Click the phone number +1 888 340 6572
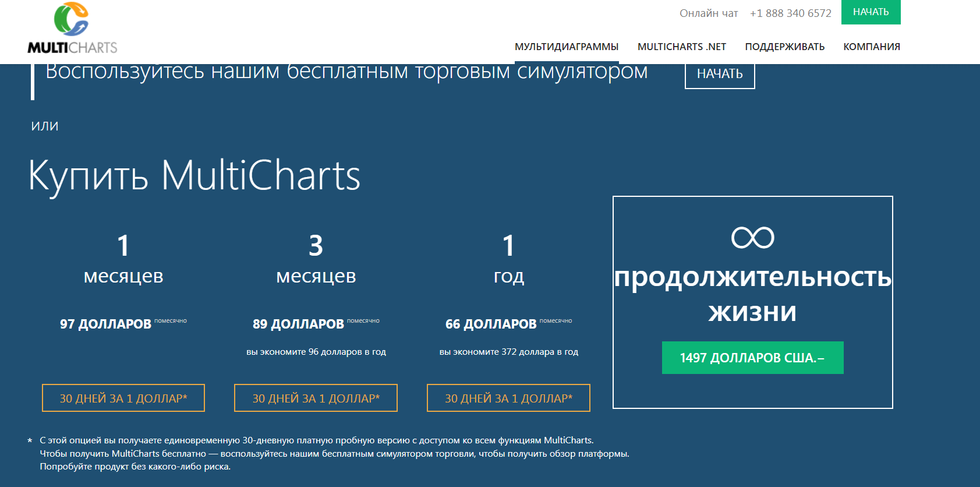Image resolution: width=980 pixels, height=487 pixels. 790,13
